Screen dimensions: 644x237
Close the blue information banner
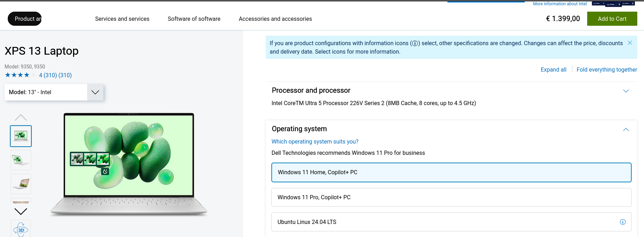coord(630,43)
